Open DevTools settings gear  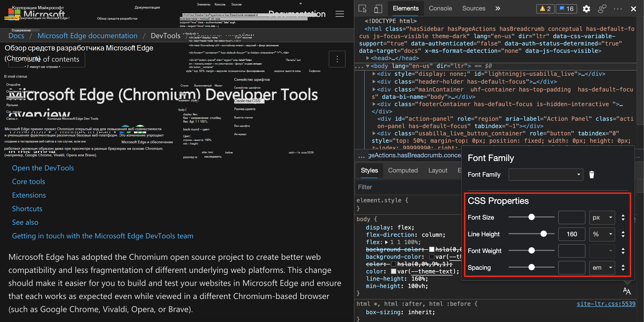[x=586, y=9]
